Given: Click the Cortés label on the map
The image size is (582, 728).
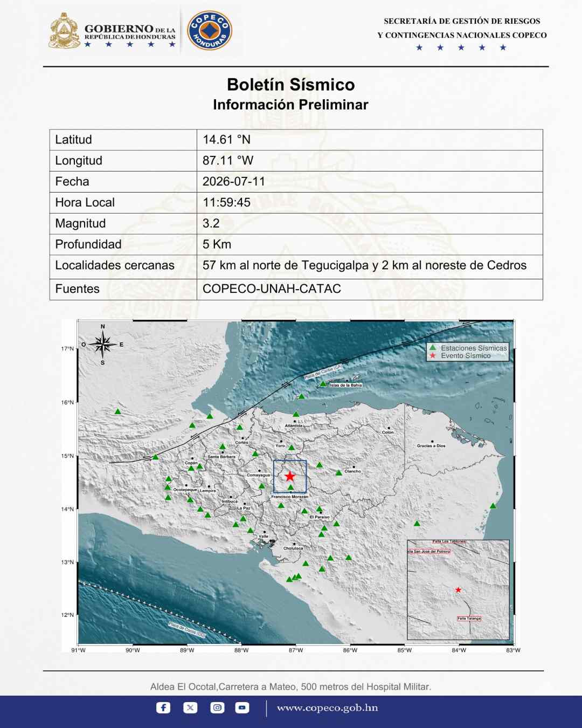Looking at the screenshot, I should (x=241, y=443).
